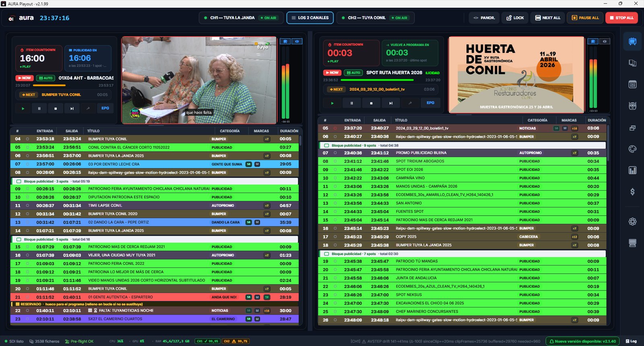Screen dimensions: 644x346
Task: Open the Log panel in status bar
Action: click(x=631, y=341)
